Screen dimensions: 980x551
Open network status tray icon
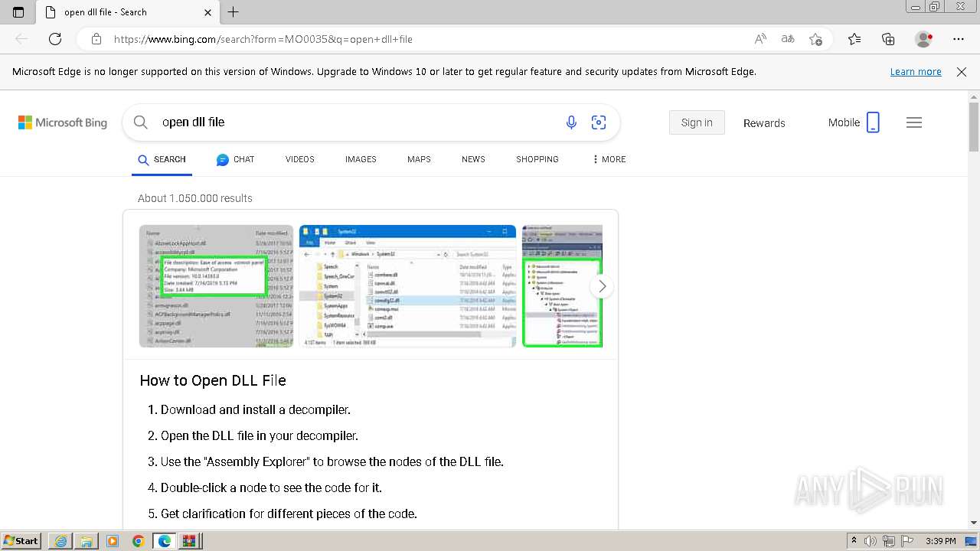[889, 541]
